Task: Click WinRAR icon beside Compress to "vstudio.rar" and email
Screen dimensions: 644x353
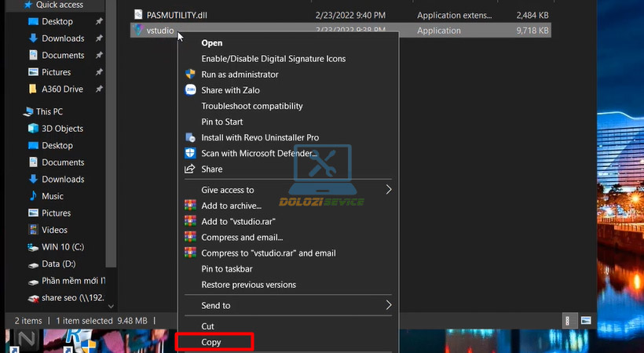Action: (x=190, y=253)
